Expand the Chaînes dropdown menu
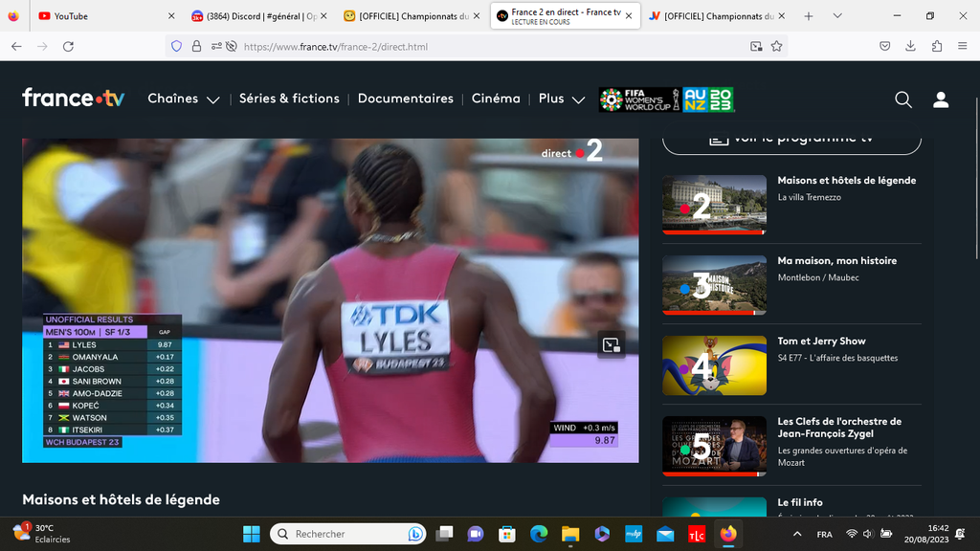This screenshot has height=551, width=980. [x=184, y=99]
